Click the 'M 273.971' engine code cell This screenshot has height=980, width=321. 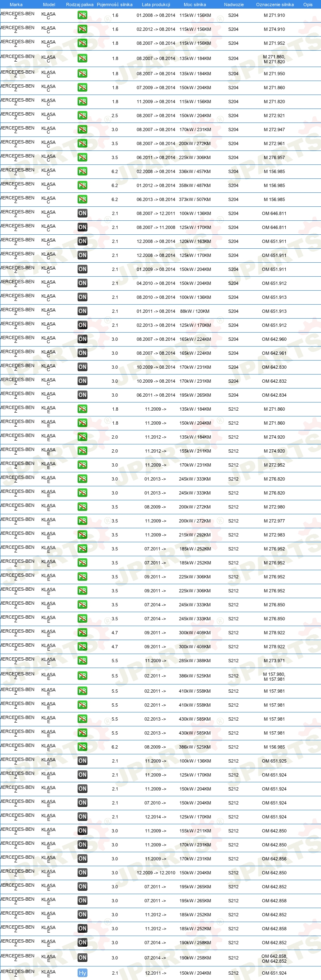[x=274, y=661]
